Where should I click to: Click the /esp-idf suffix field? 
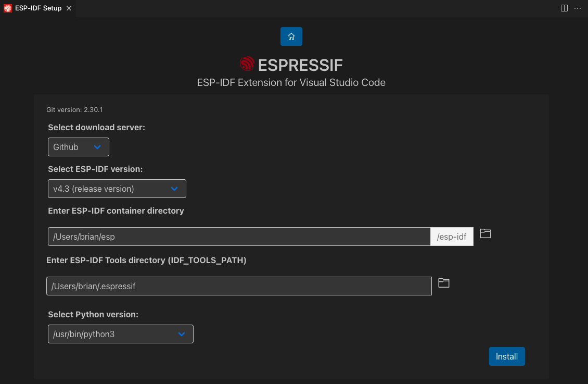pyautogui.click(x=452, y=236)
